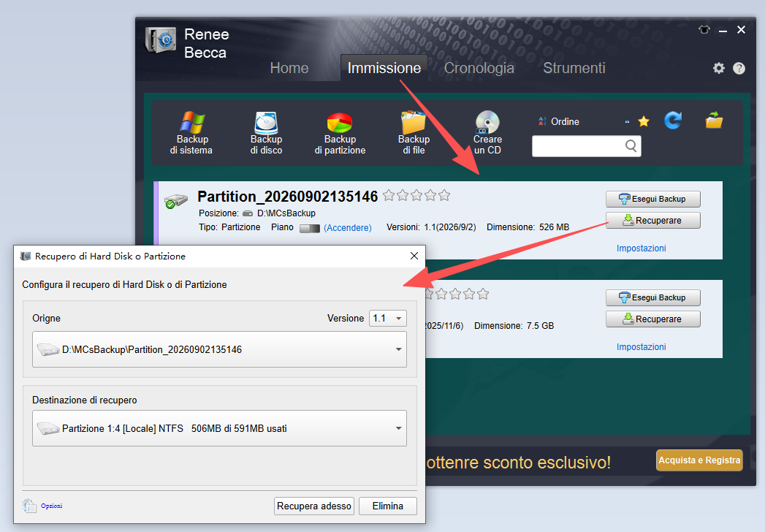Viewport: 765px width, 532px height.
Task: Toggle the Piano schedule switch
Action: tap(310, 229)
